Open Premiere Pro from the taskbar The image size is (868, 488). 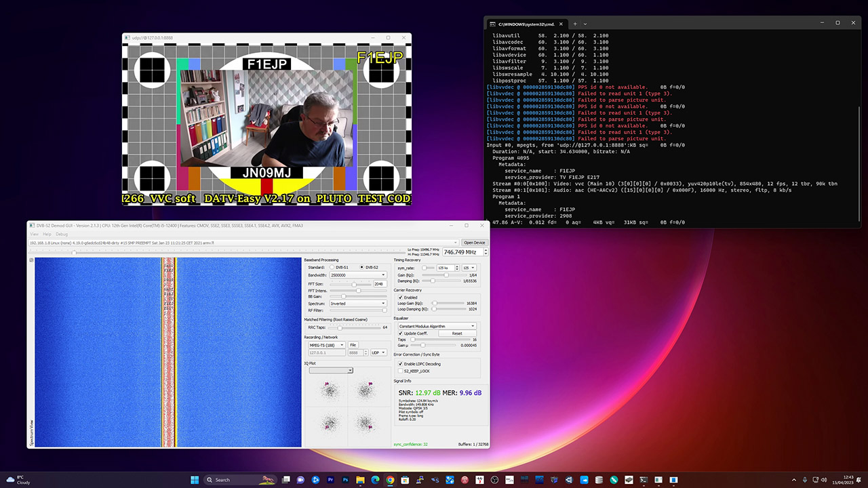pyautogui.click(x=330, y=480)
